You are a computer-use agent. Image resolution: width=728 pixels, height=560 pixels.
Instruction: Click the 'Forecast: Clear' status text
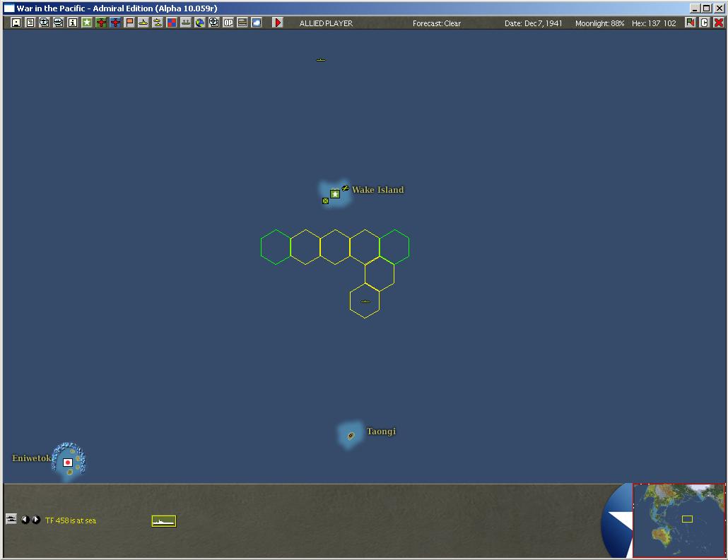[x=437, y=23]
